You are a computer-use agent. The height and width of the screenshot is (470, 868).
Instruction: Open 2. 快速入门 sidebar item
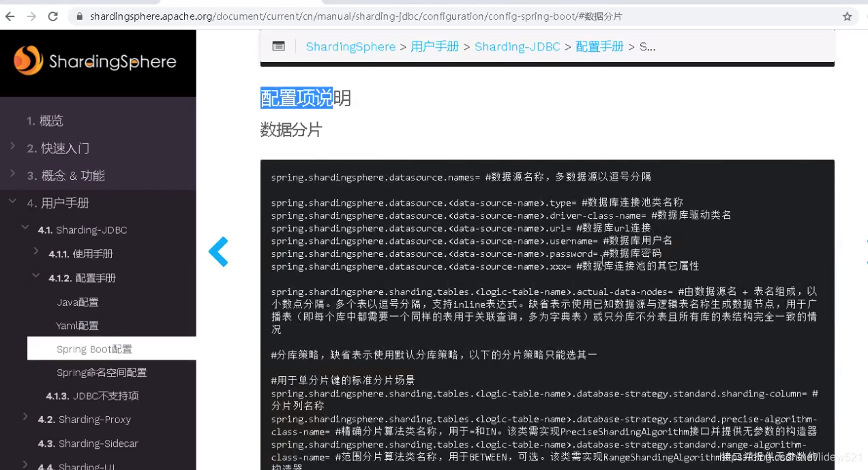[58, 148]
